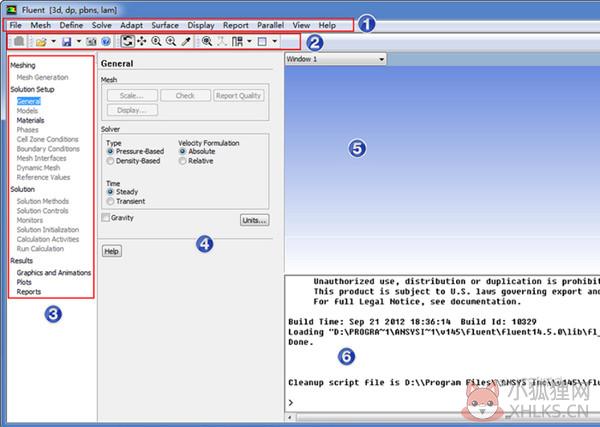Click the camera save picture icon
600x427 pixels.
91,41
